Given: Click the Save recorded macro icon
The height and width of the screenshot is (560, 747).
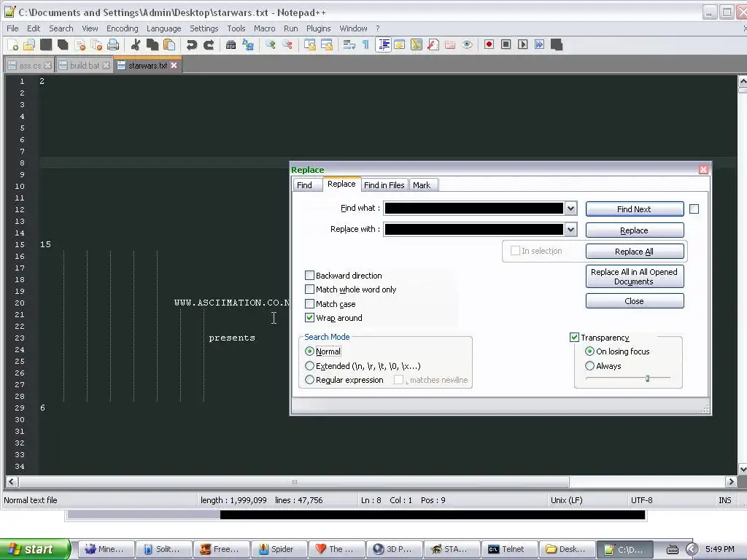Looking at the screenshot, I should pos(557,44).
